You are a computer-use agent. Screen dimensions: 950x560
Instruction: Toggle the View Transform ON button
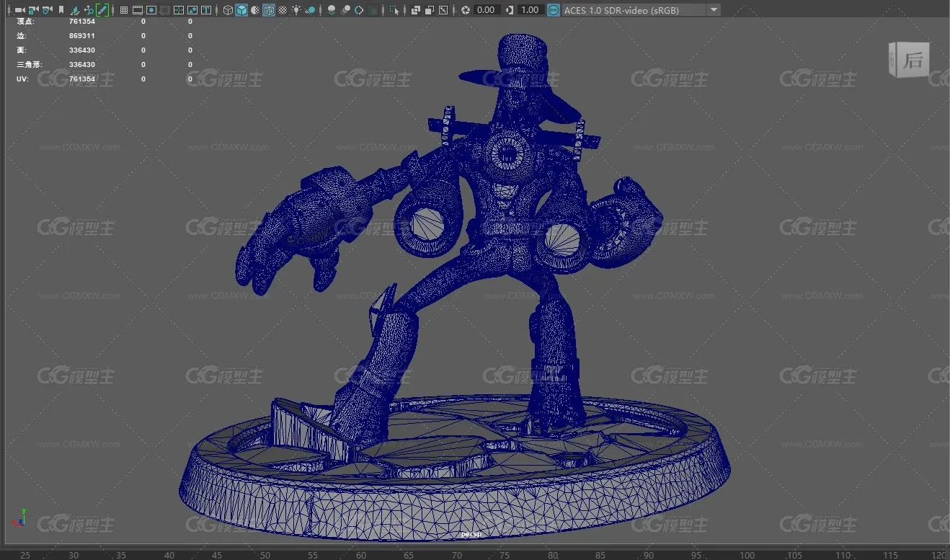(554, 10)
